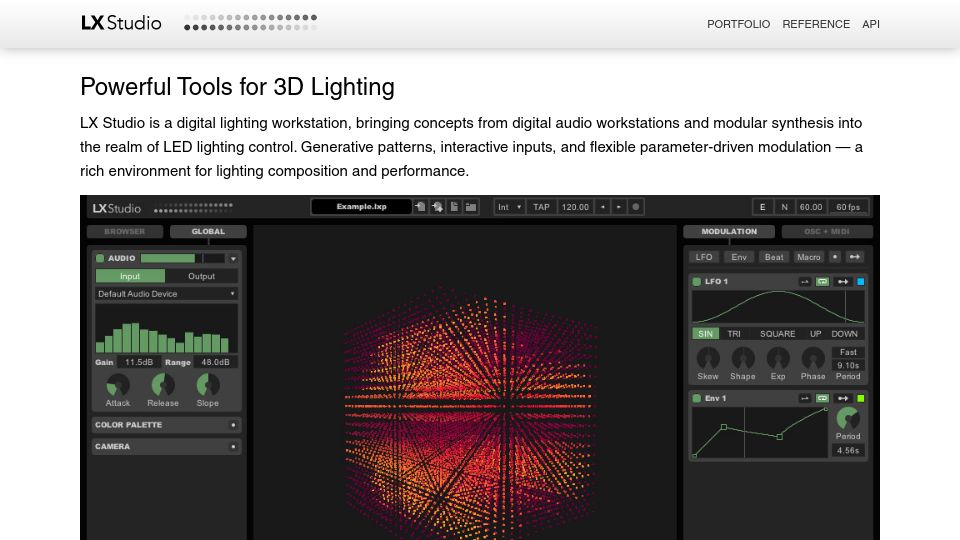Select the TRI waveform
The image size is (960, 540).
click(x=734, y=334)
